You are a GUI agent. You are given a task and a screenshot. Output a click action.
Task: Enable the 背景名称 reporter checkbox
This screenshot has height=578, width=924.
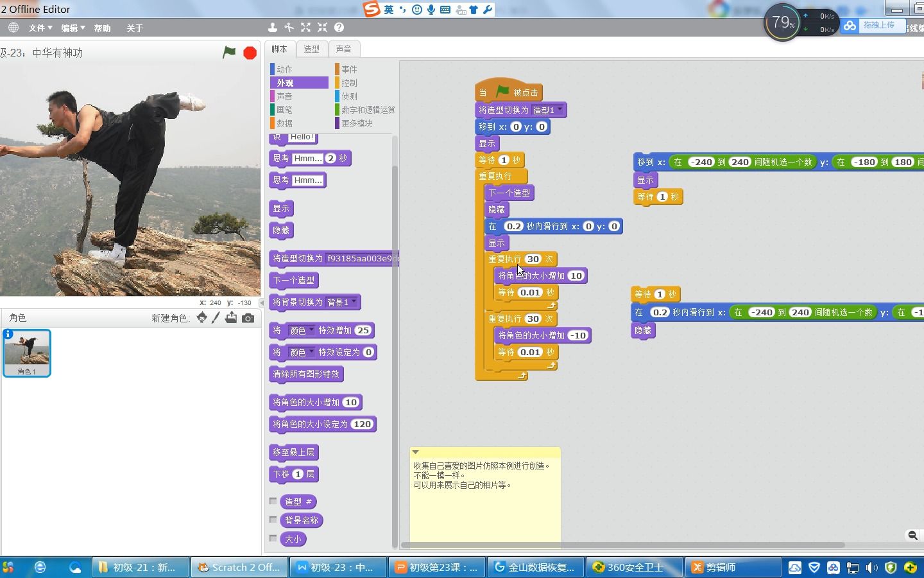pos(273,520)
